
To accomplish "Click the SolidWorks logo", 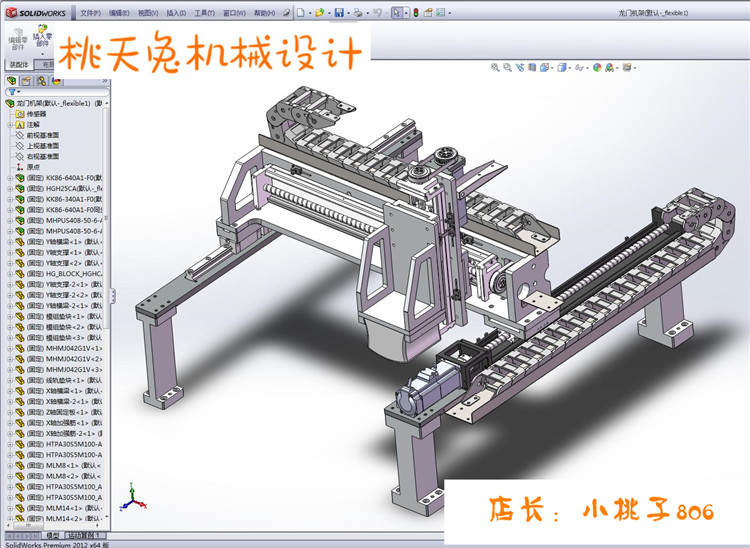I will click(36, 13).
